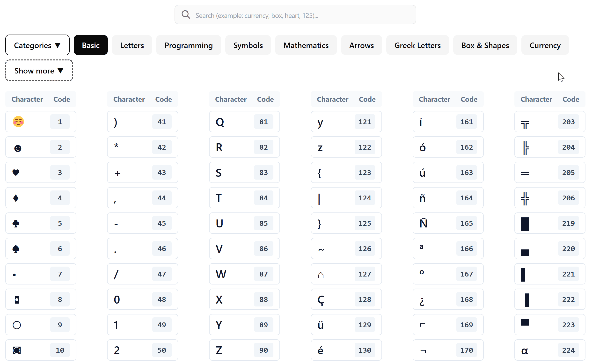The width and height of the screenshot is (592, 364).
Task: Select the club suit symbol
Action: click(16, 223)
